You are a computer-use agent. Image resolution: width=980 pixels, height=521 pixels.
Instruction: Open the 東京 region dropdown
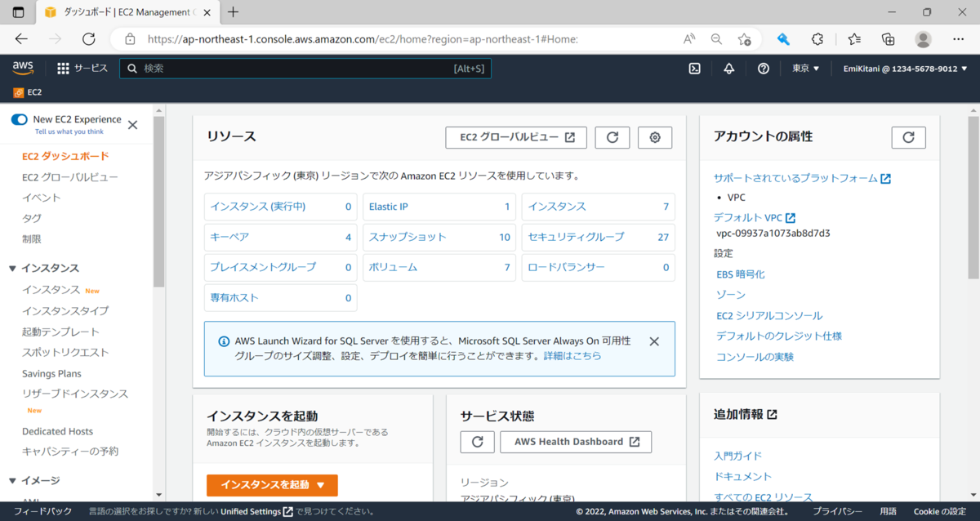click(805, 69)
